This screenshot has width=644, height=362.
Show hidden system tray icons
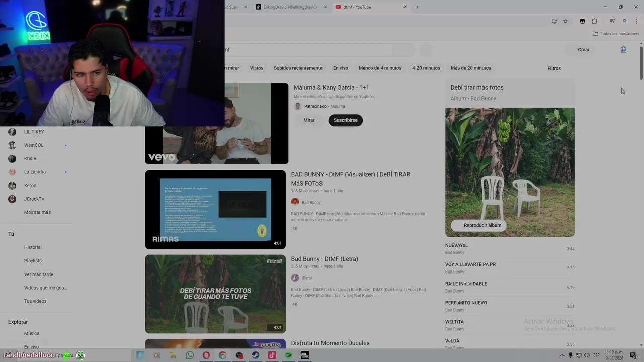(562, 355)
